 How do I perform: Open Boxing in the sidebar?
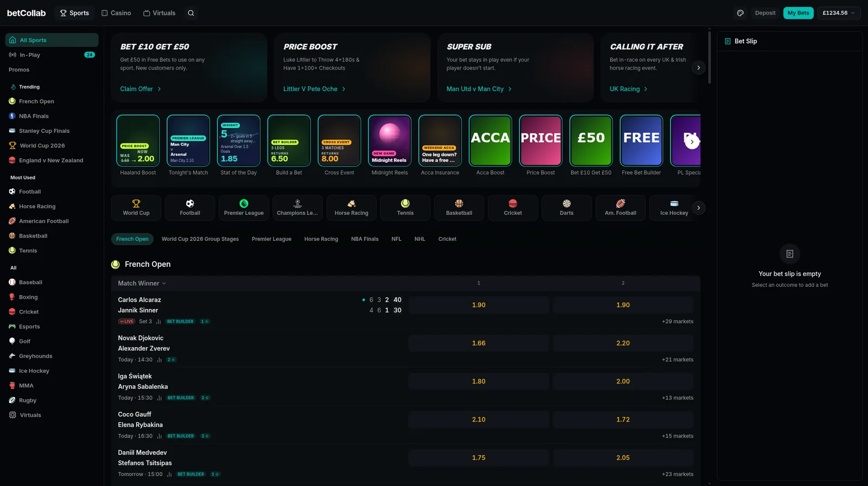(x=52, y=297)
